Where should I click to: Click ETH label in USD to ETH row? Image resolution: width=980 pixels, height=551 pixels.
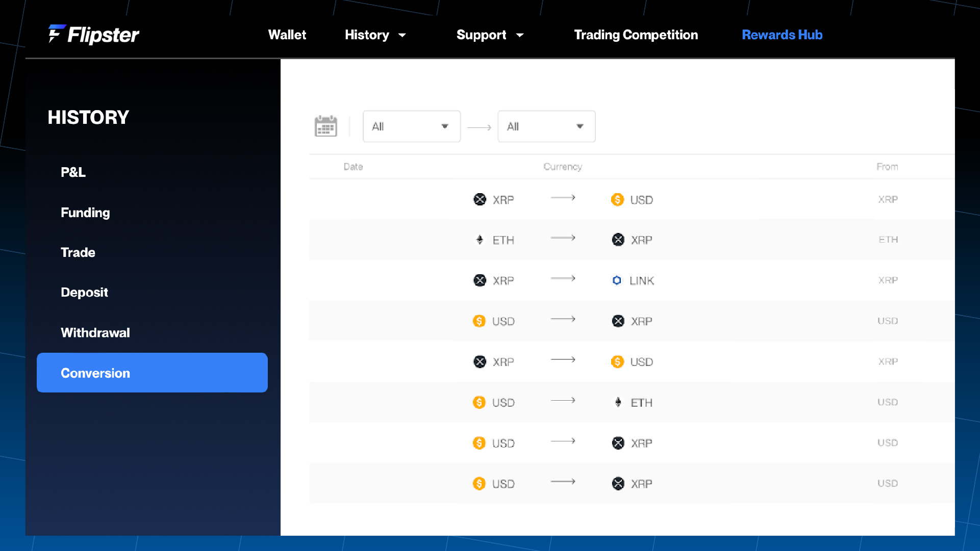tap(641, 403)
